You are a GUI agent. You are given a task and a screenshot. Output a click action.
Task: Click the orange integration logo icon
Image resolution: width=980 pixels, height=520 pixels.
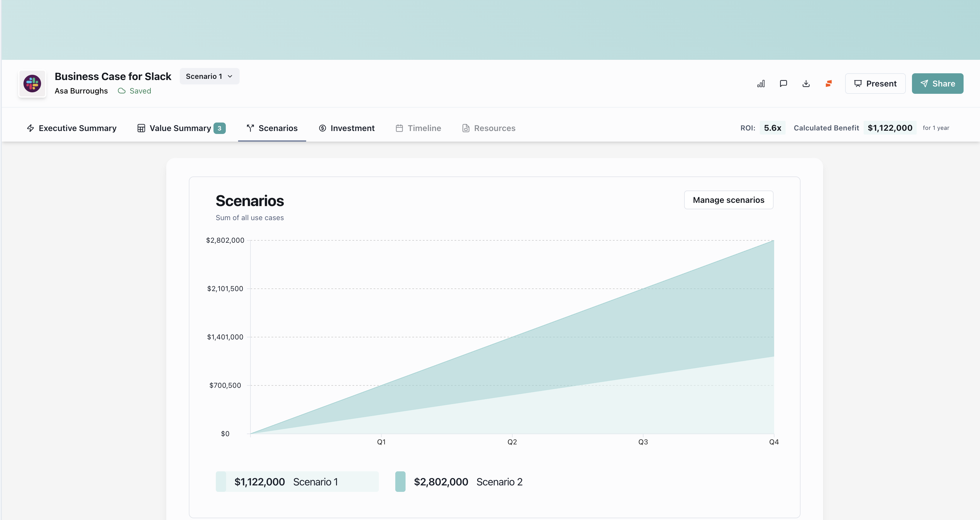829,84
